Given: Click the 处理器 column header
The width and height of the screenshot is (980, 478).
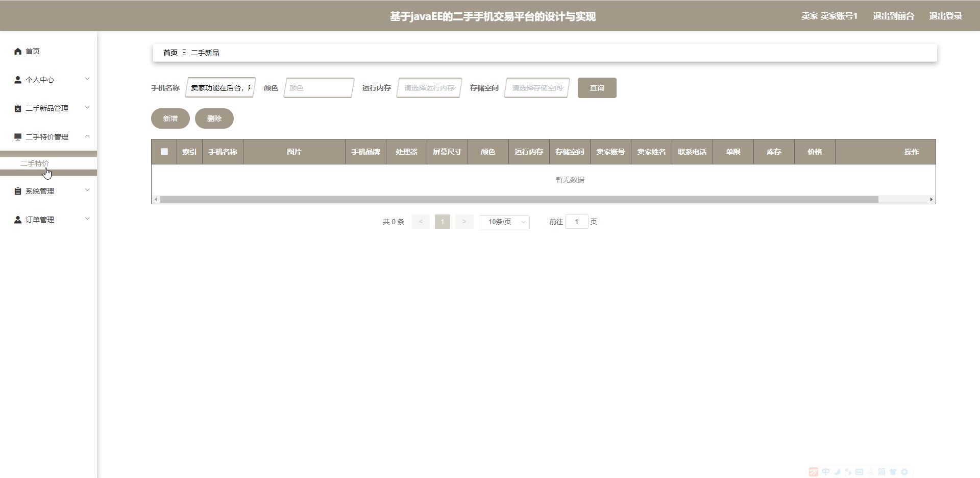Looking at the screenshot, I should (x=406, y=152).
